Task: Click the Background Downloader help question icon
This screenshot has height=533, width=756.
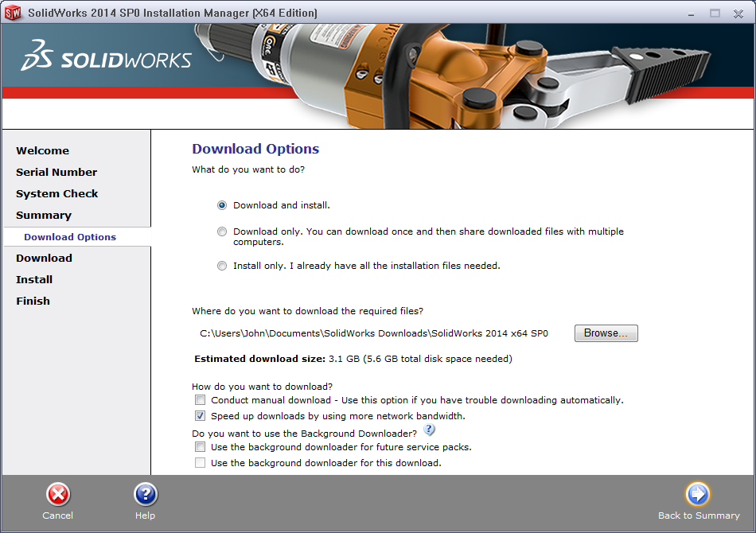Action: [x=429, y=429]
